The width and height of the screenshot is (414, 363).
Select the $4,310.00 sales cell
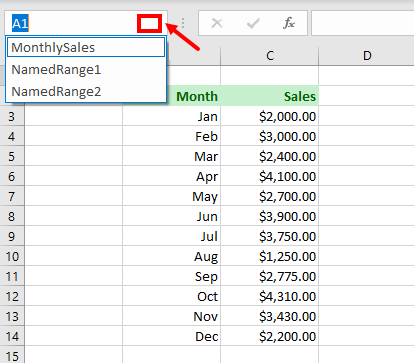(270, 296)
